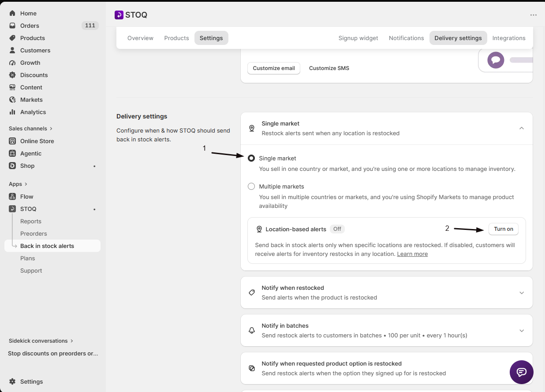Open the Delivery settings tab
Viewport: 545px width, 392px height.
(458, 38)
